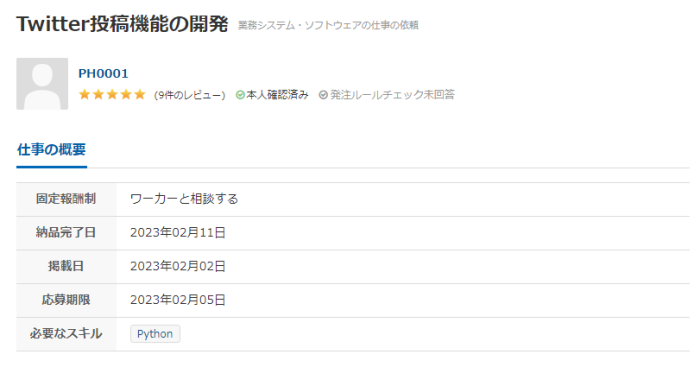Open the PH0001 username link
Screen dimensions: 700x367
pos(103,73)
